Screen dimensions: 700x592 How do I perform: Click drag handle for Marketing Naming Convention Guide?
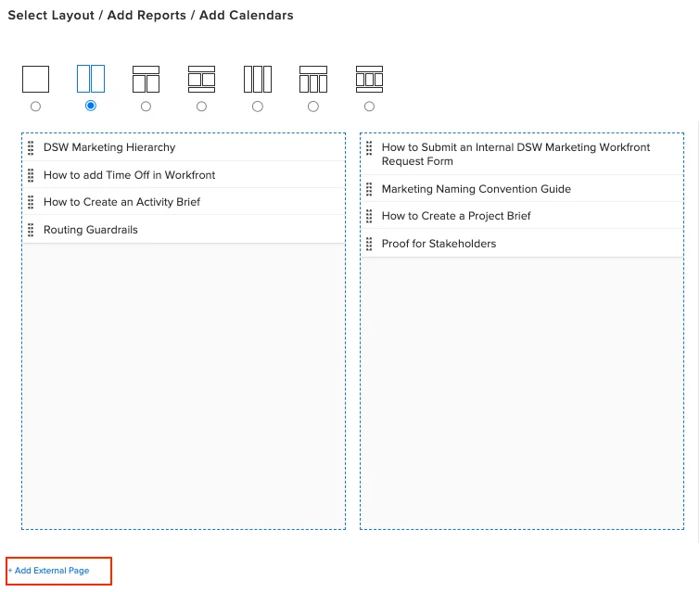coord(369,189)
